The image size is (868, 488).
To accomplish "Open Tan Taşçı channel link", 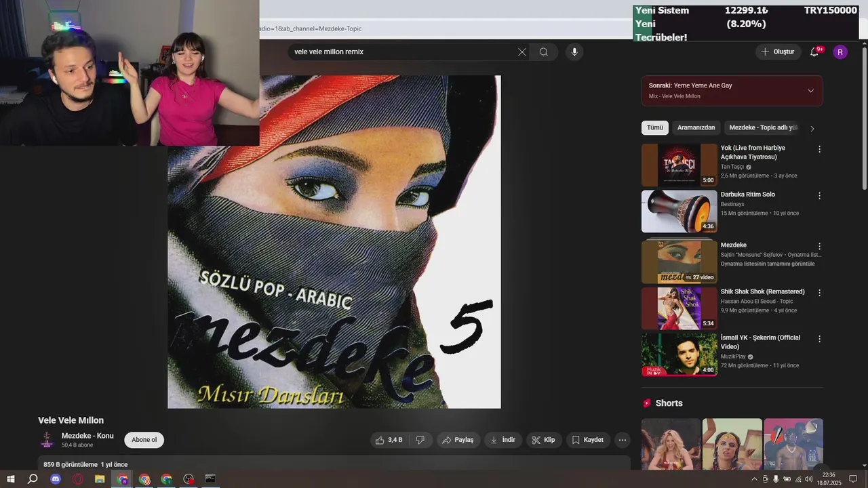I will pos(732,167).
